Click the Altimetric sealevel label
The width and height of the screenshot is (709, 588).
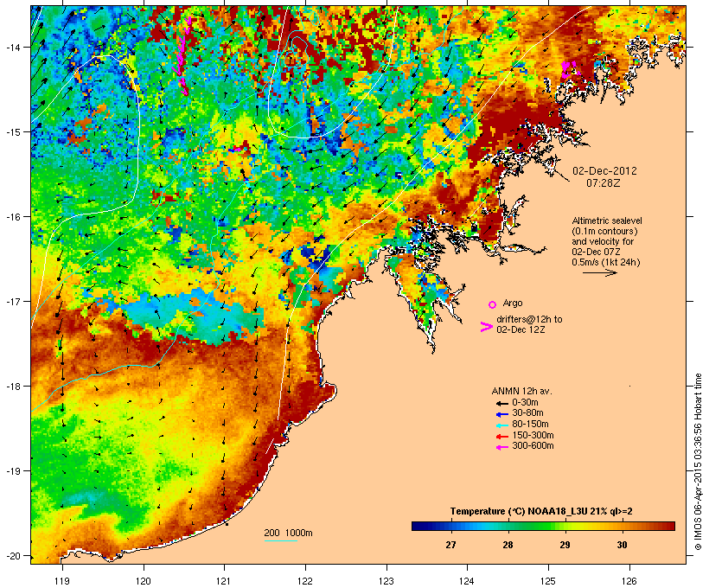pos(607,220)
